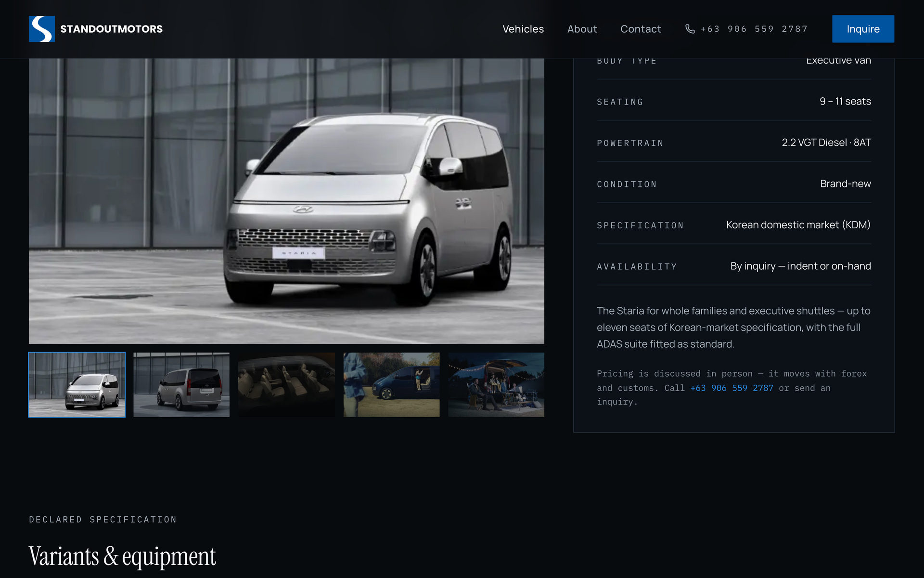Viewport: 924px width, 578px height.
Task: Click 'Korean domestic market (KDM)' value
Action: click(798, 225)
